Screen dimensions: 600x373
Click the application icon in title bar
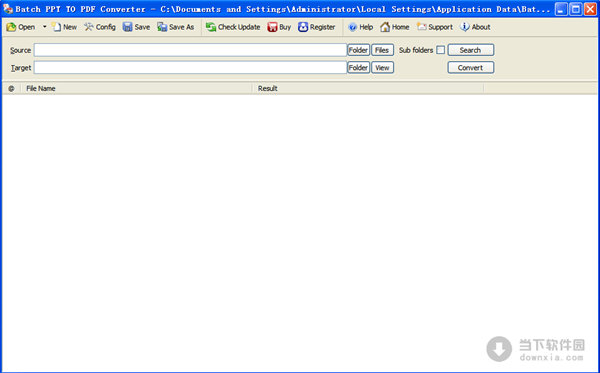(x=8, y=8)
